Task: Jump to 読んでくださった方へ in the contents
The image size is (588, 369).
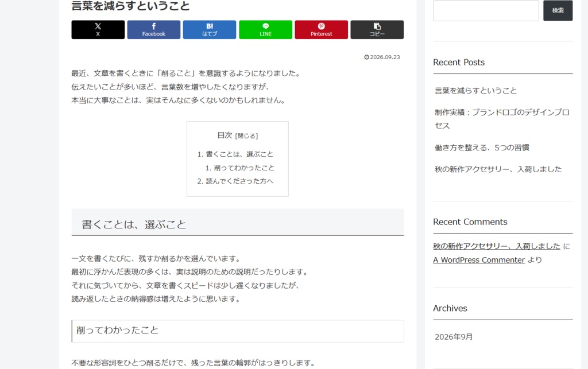Action: pyautogui.click(x=239, y=181)
